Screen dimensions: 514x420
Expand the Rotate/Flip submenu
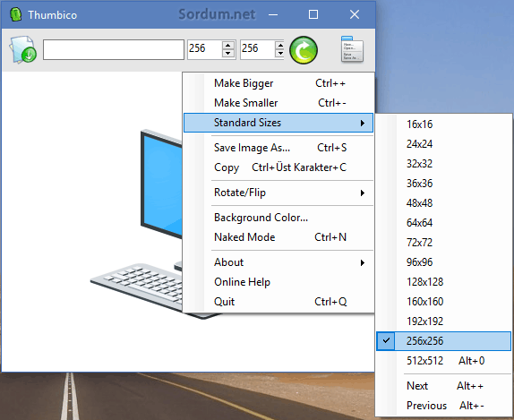click(x=278, y=193)
